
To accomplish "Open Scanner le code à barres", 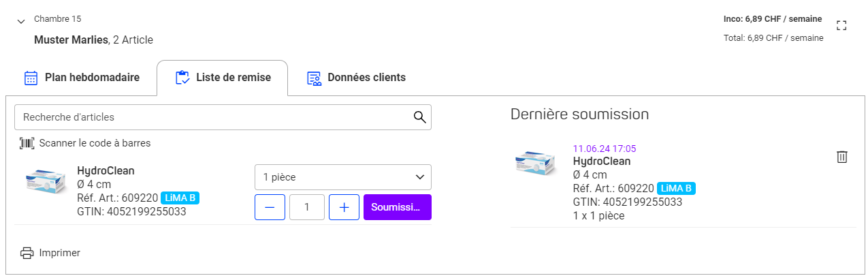I will pos(95,143).
